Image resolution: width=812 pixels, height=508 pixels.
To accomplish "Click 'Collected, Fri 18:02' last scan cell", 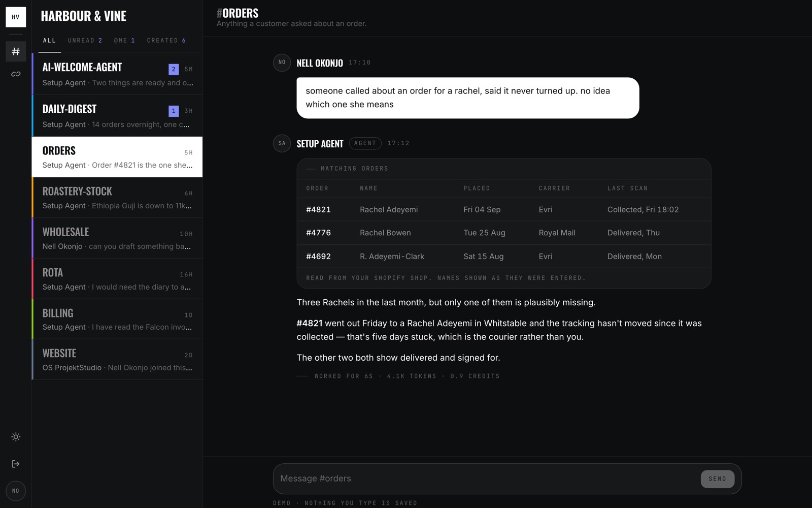I will click(643, 209).
